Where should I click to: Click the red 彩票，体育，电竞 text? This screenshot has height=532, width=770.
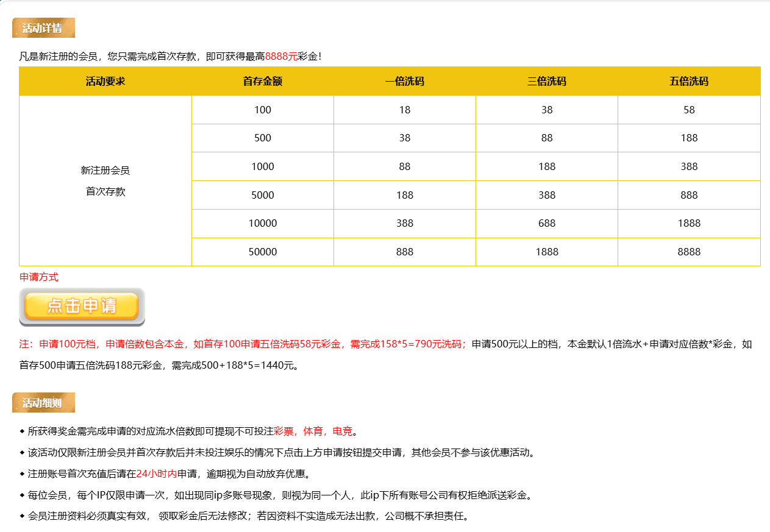(x=313, y=431)
